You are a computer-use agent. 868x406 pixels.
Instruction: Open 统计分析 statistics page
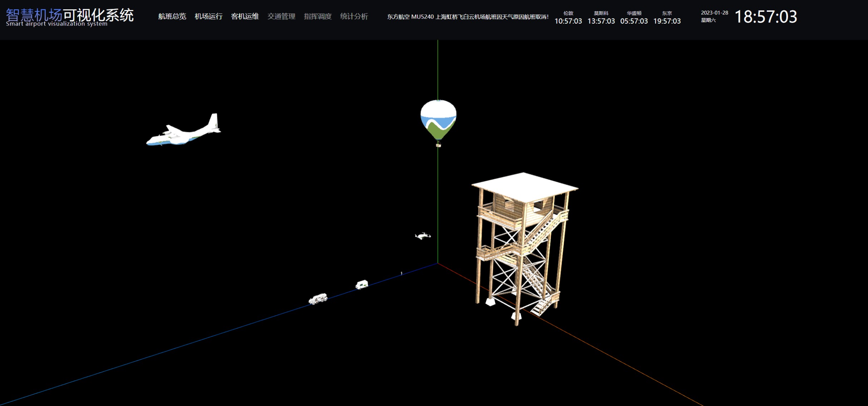pyautogui.click(x=354, y=16)
